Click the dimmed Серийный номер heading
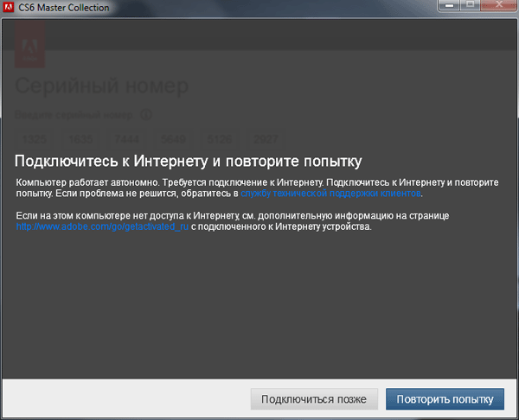Image resolution: width=519 pixels, height=420 pixels. click(x=101, y=86)
